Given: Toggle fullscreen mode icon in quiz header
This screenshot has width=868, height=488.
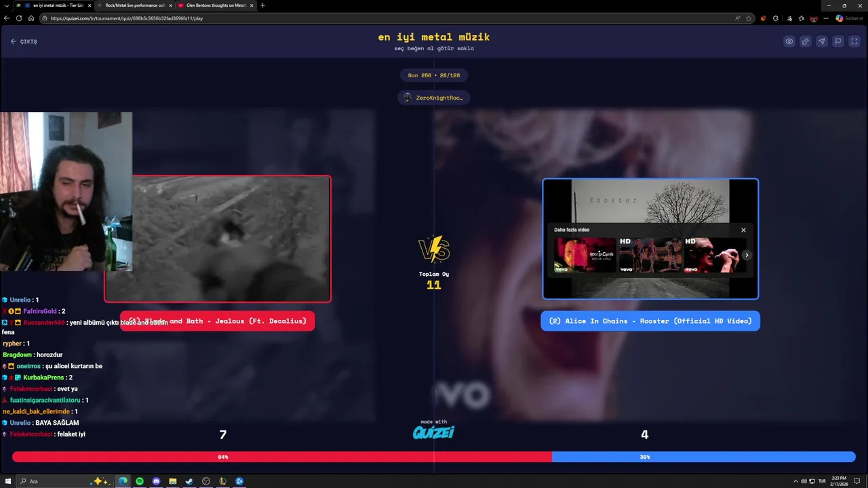Looking at the screenshot, I should coord(854,41).
